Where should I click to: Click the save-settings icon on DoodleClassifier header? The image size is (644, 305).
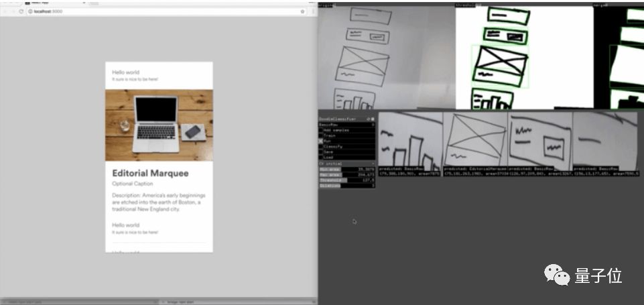(369, 119)
